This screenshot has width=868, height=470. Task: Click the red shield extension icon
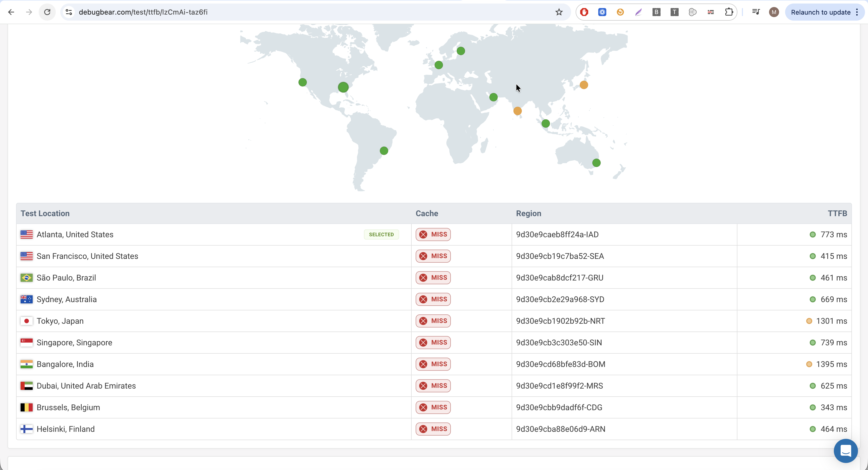tap(584, 12)
